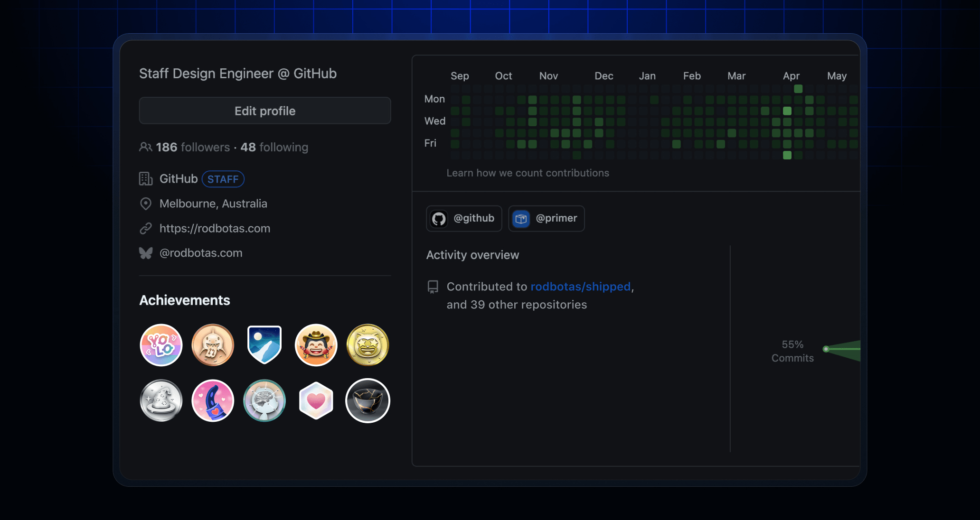
Task: Open the YOLO achievement badge
Action: pyautogui.click(x=161, y=345)
